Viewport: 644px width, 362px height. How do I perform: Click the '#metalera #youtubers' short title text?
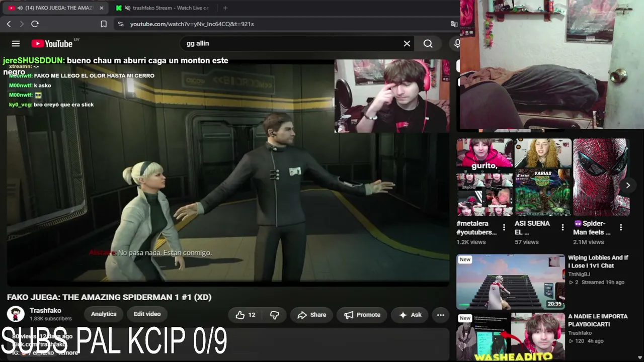(x=476, y=228)
